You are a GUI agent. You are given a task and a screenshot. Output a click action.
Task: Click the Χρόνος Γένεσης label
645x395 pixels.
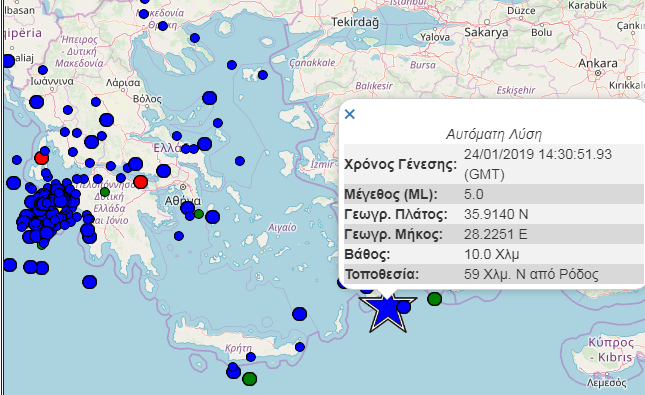tap(400, 164)
